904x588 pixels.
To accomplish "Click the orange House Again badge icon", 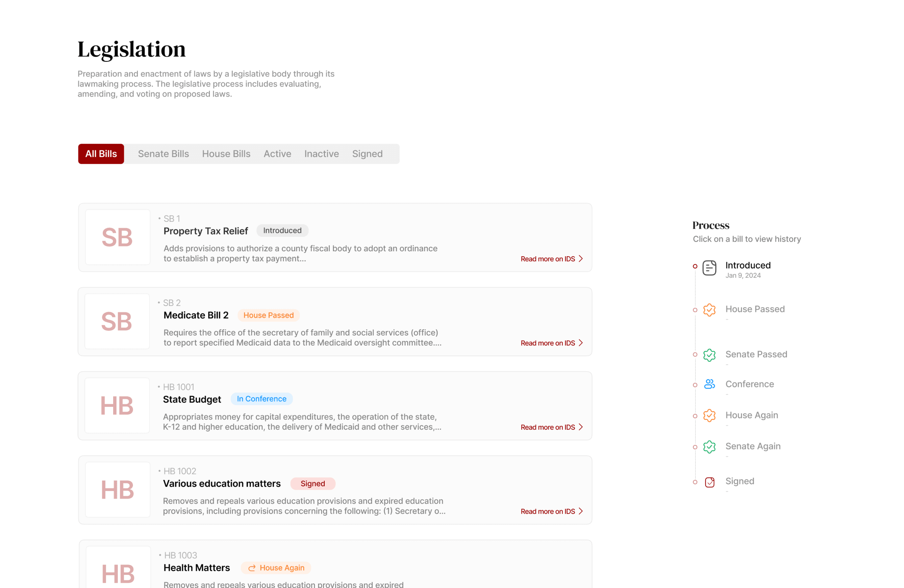I will click(x=709, y=415).
